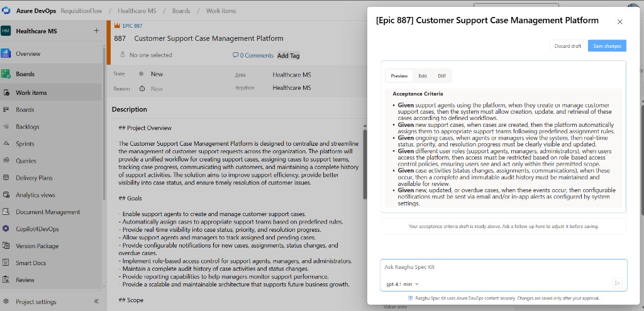Click the '## Goals' text
The height and width of the screenshot is (311, 644).
point(130,198)
